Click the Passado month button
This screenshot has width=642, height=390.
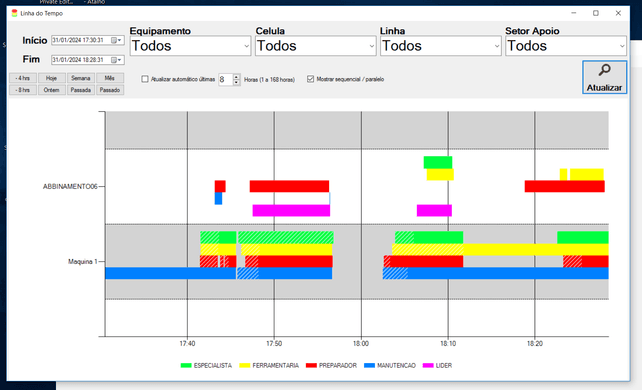point(110,90)
